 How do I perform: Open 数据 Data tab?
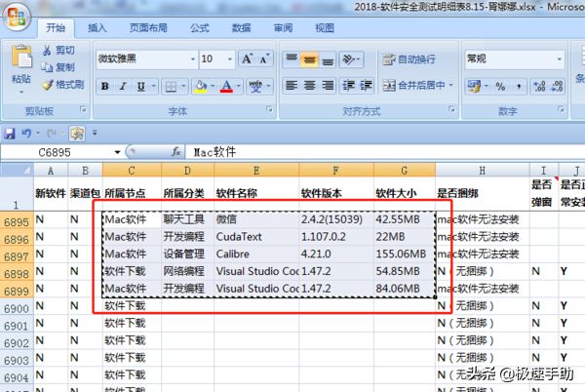(x=241, y=28)
